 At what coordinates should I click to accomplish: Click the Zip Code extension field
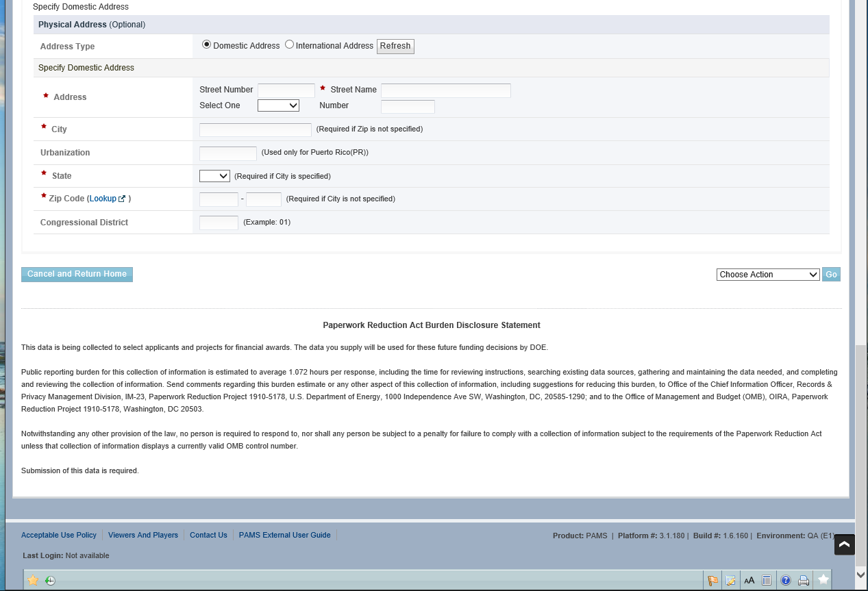(264, 199)
